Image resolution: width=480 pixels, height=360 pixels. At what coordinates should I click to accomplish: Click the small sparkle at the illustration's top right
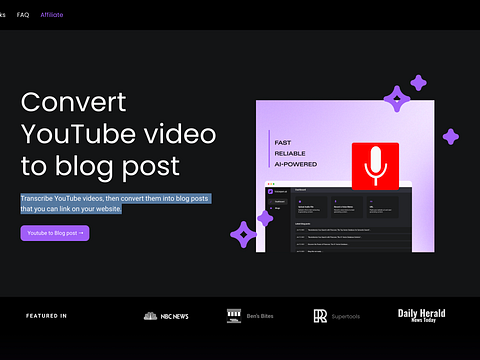pyautogui.click(x=418, y=83)
